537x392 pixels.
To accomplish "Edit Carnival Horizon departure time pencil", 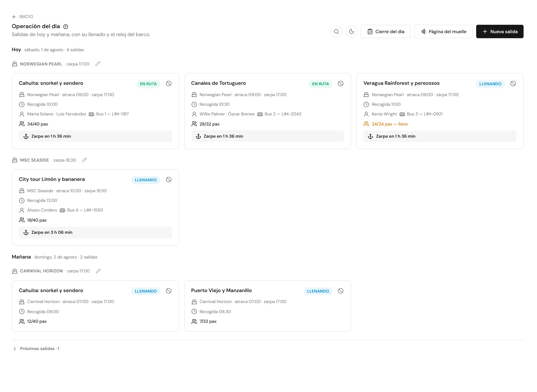I will point(98,271).
